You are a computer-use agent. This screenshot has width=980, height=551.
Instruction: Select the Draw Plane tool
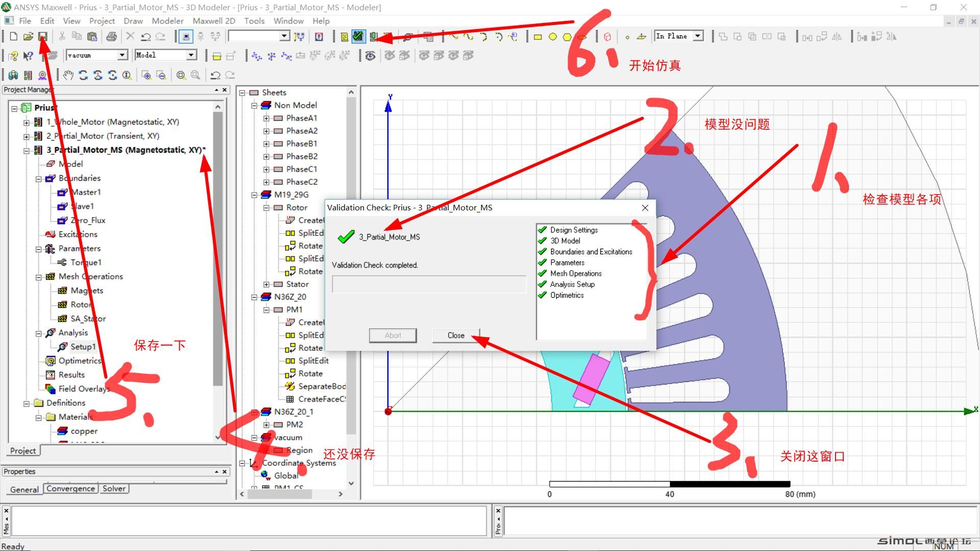[x=642, y=37]
